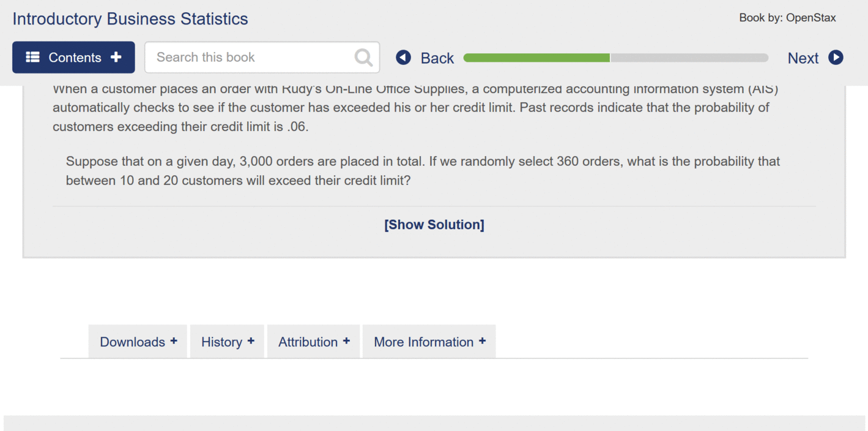
Task: Click the search magnifier icon
Action: (x=363, y=57)
